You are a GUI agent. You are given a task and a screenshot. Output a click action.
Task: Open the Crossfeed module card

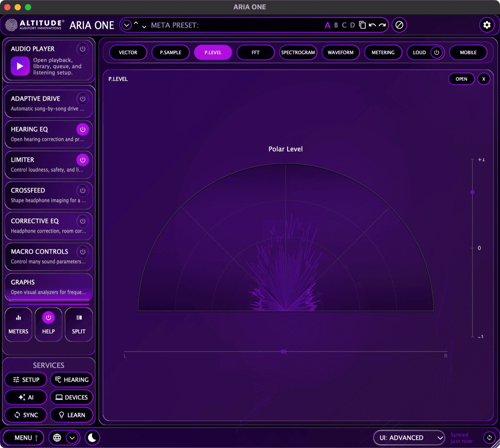click(x=49, y=195)
